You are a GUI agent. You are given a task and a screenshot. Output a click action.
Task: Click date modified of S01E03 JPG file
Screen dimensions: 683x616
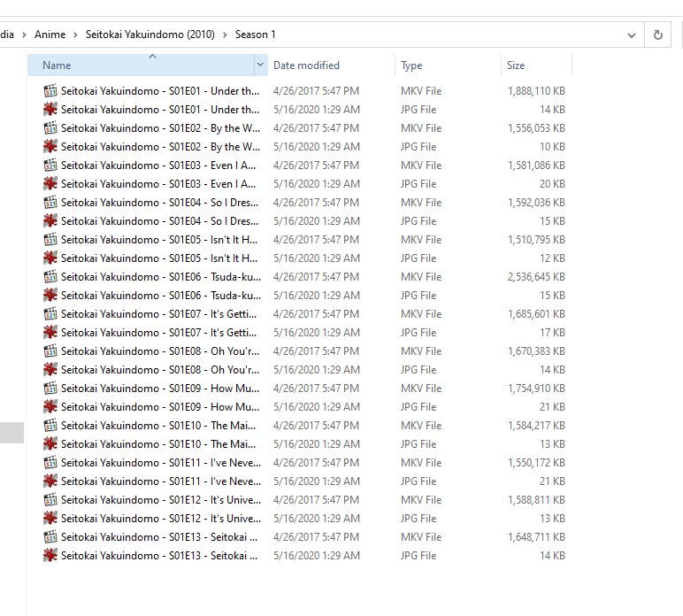point(317,184)
